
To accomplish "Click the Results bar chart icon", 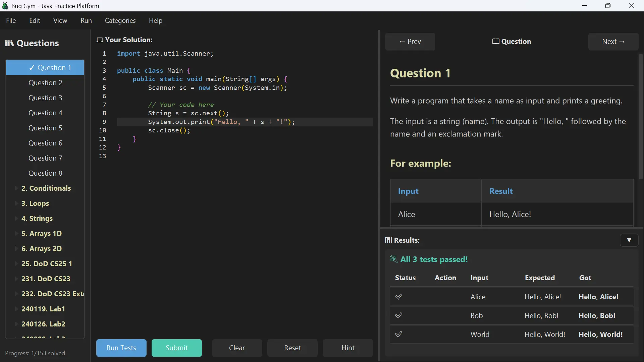I will click(x=389, y=240).
